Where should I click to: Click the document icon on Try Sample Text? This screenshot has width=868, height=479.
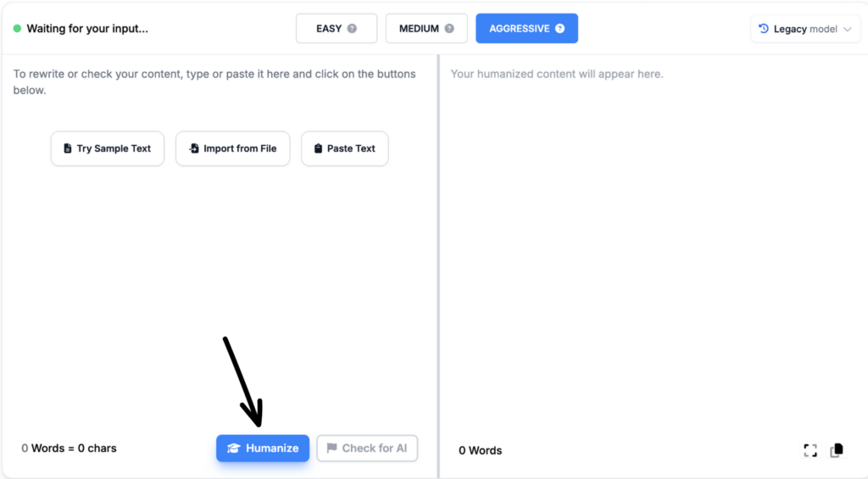[68, 148]
